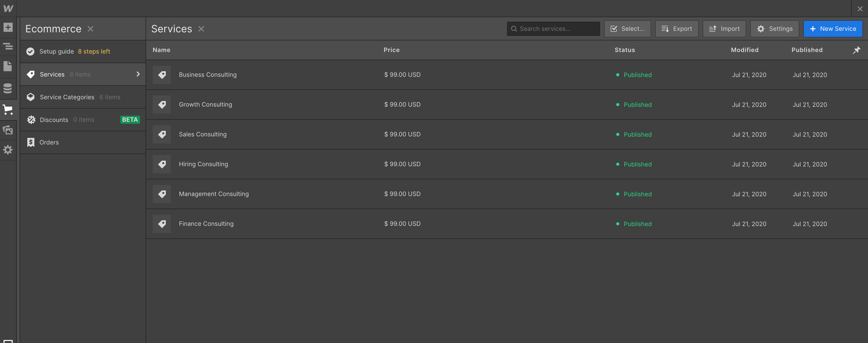Click the Webflow logo icon

coord(8,8)
